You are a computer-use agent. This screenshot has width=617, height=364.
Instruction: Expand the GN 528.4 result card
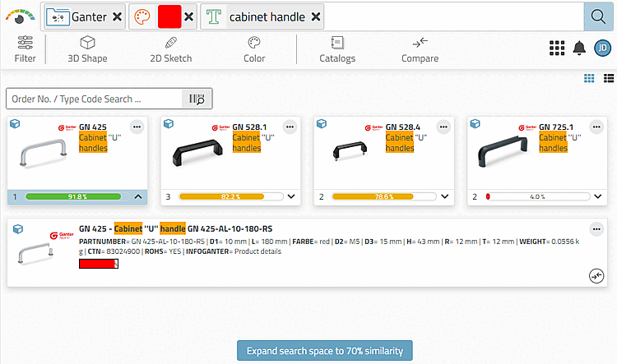[444, 196]
